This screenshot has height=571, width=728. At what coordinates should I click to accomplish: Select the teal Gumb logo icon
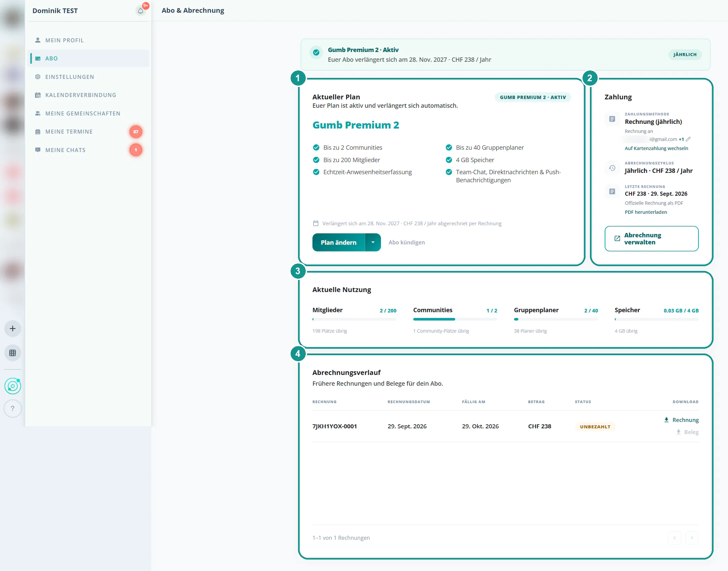tap(13, 386)
